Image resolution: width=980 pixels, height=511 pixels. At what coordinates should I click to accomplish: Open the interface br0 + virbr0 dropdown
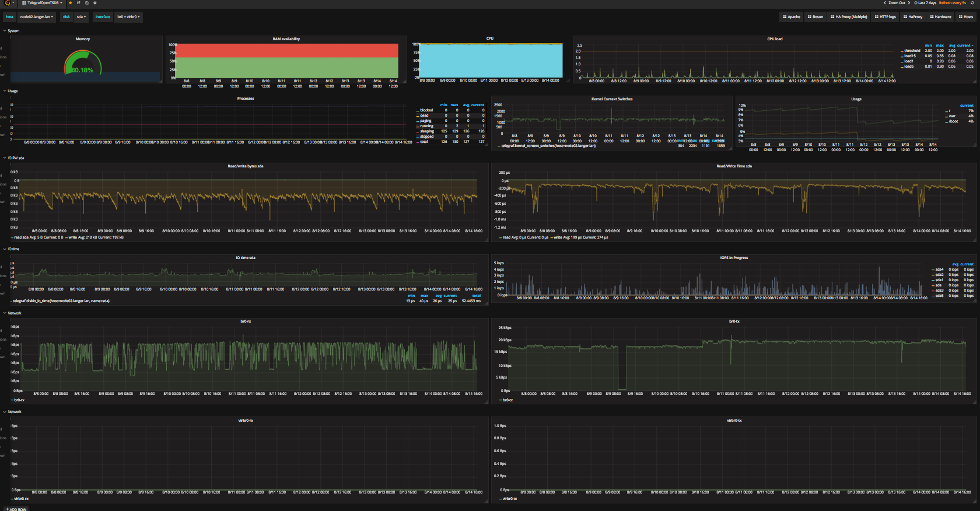128,17
